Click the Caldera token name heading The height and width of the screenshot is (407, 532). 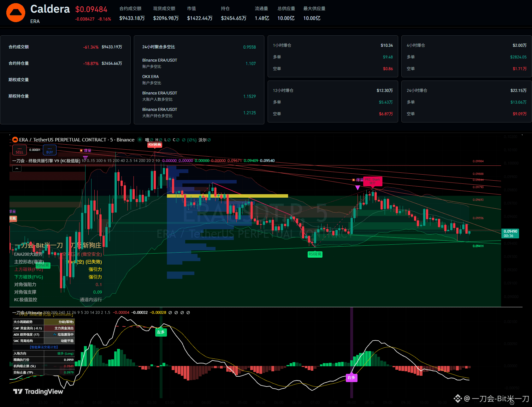pos(50,9)
